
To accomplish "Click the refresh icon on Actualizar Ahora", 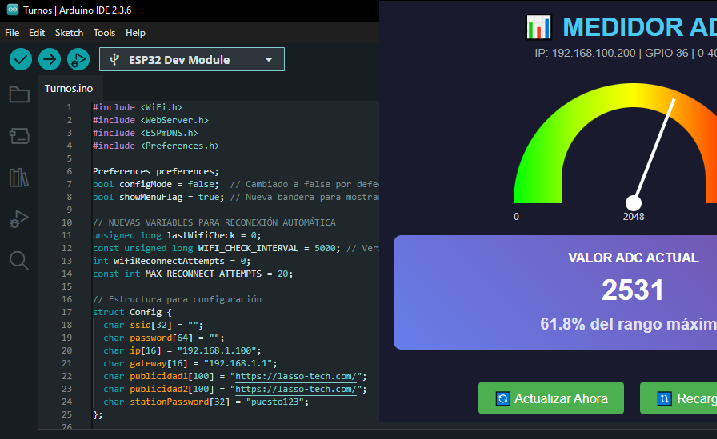I will point(503,399).
